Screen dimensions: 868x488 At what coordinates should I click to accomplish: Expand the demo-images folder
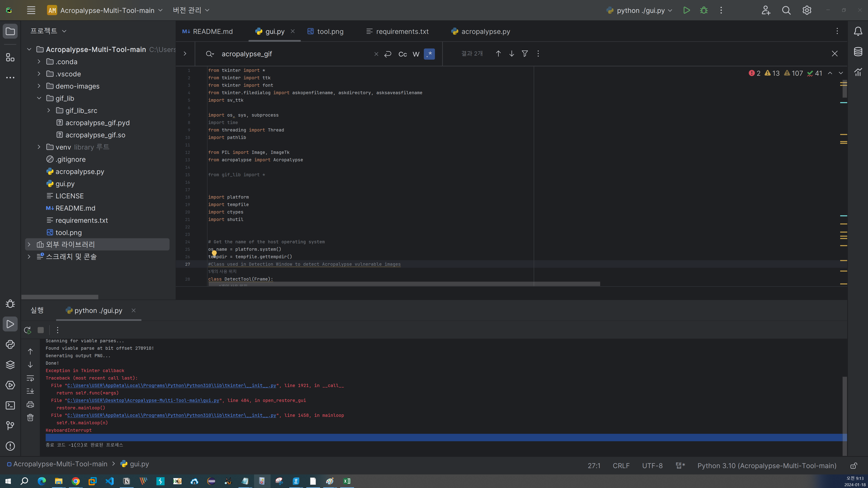(x=39, y=86)
